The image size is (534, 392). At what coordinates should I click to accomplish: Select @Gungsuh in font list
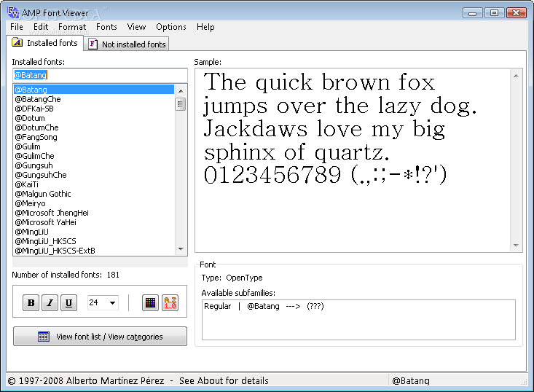94,165
